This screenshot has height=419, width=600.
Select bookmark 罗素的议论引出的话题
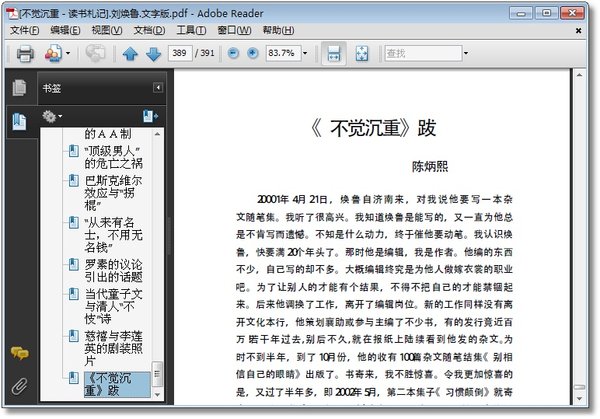[x=113, y=271]
